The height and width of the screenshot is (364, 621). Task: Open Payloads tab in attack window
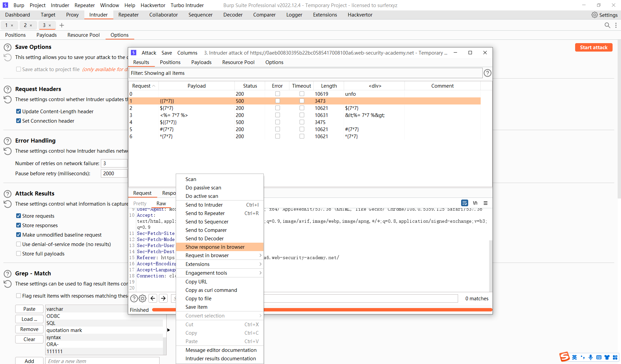201,62
